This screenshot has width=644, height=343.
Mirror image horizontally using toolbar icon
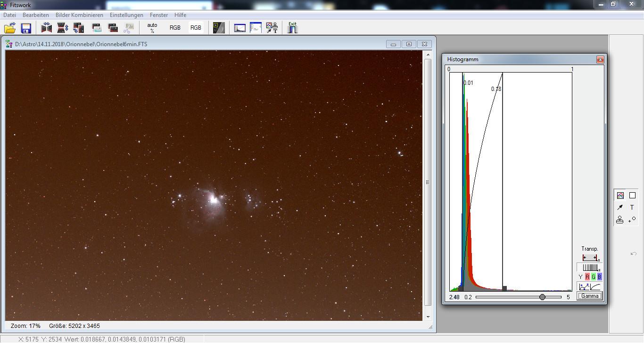tap(47, 28)
